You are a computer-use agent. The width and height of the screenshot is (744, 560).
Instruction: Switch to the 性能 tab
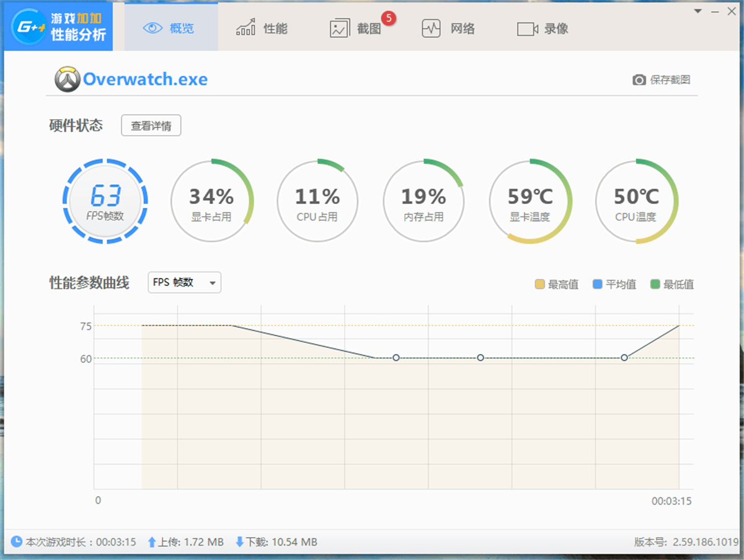point(262,29)
